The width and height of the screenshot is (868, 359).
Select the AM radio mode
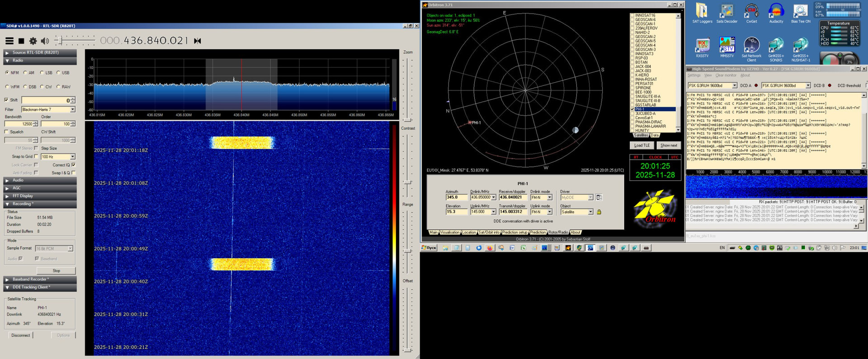25,73
